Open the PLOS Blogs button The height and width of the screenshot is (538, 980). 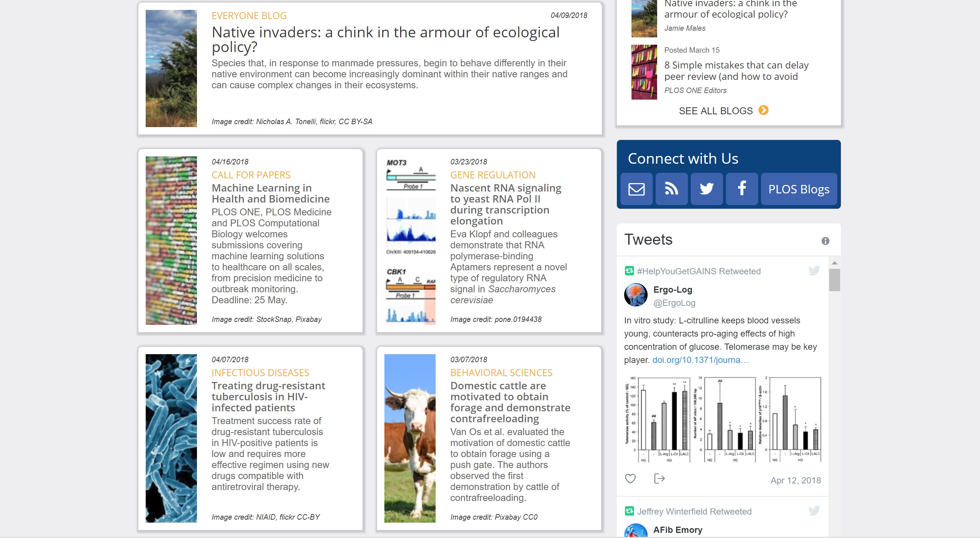click(798, 189)
